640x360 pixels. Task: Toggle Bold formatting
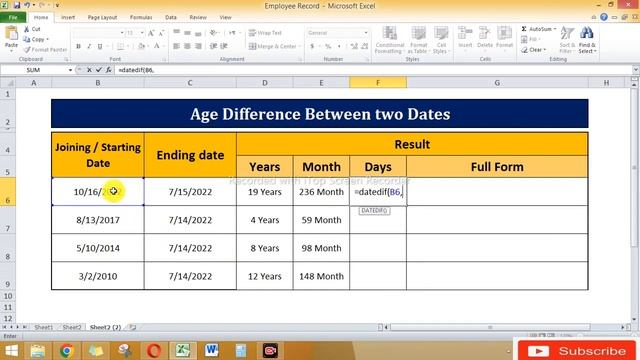point(78,46)
